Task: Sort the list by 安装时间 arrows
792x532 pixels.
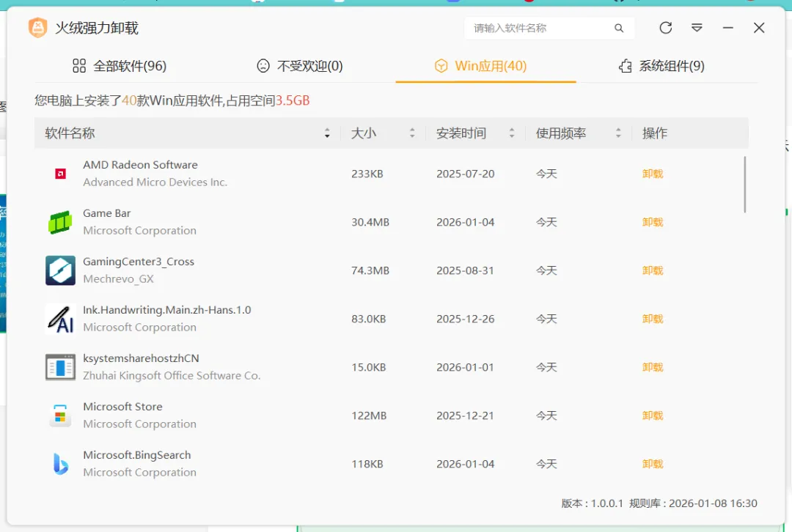Action: pyautogui.click(x=512, y=133)
